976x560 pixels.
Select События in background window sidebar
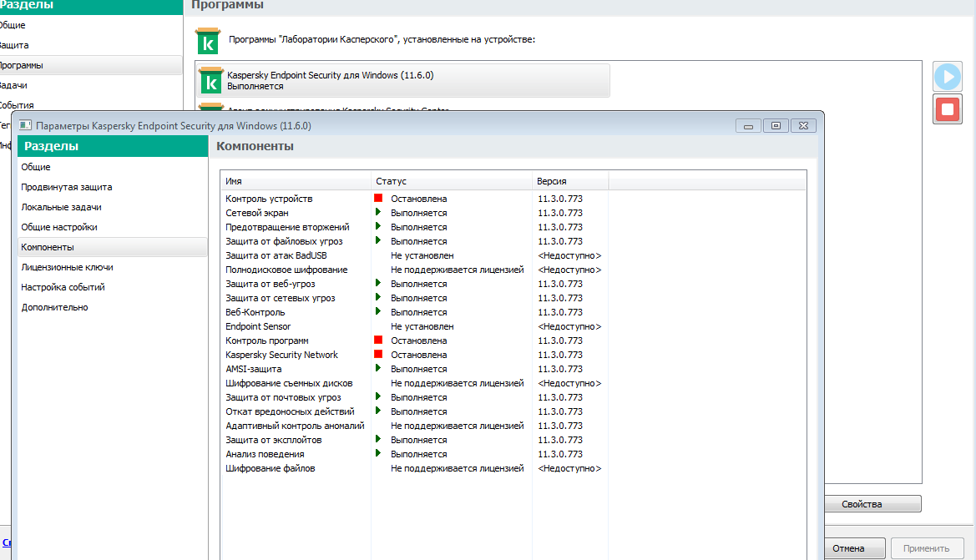(x=91, y=104)
